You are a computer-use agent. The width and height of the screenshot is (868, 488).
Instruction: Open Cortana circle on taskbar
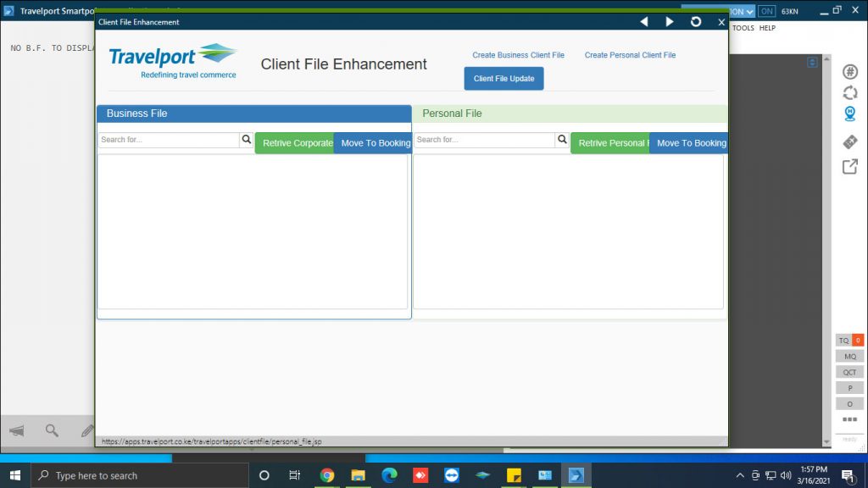264,475
